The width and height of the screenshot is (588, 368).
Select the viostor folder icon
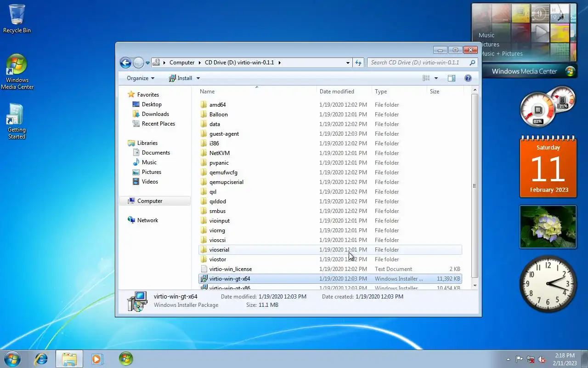click(204, 259)
